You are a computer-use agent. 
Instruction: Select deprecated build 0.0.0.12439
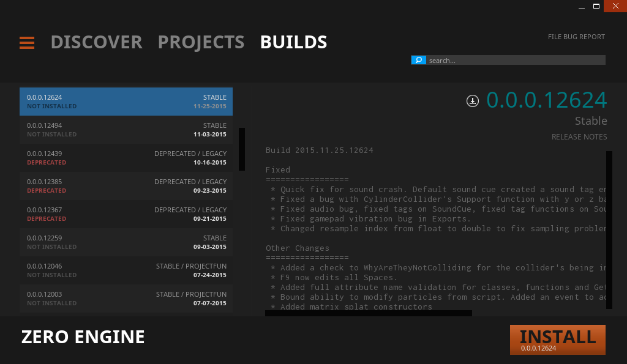(126, 158)
